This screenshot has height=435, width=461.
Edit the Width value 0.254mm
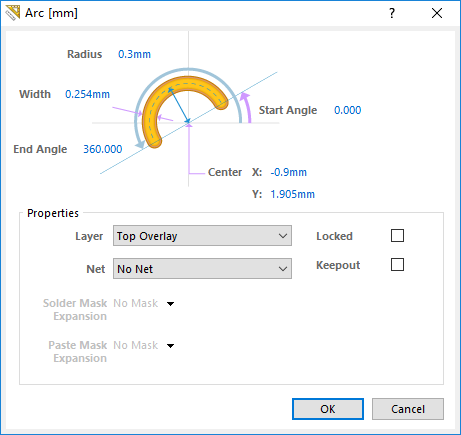87,94
